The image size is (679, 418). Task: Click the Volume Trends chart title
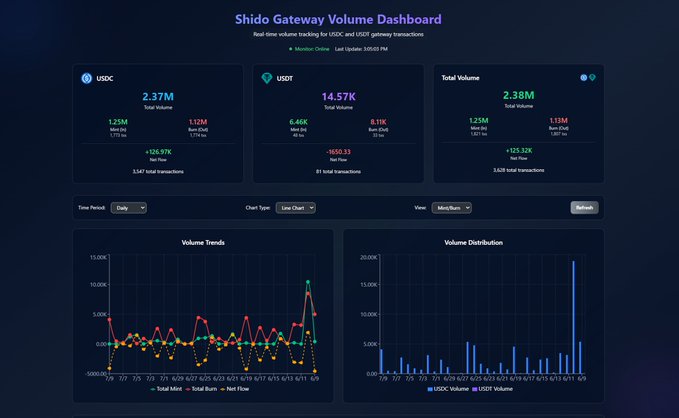(x=203, y=243)
